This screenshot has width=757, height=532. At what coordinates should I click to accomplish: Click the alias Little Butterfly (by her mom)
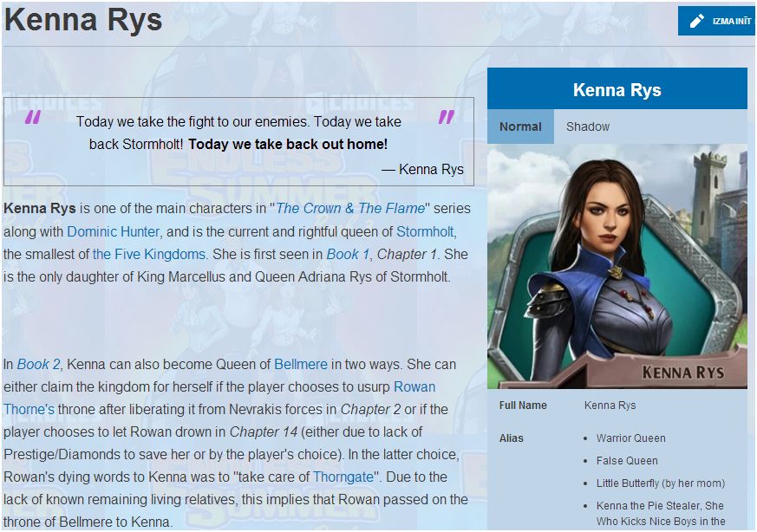(x=661, y=483)
